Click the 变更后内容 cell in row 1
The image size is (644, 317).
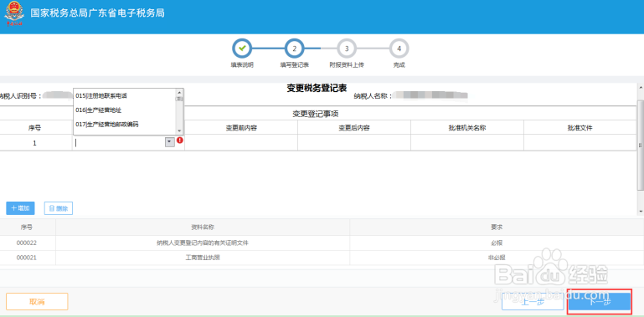[x=354, y=143]
